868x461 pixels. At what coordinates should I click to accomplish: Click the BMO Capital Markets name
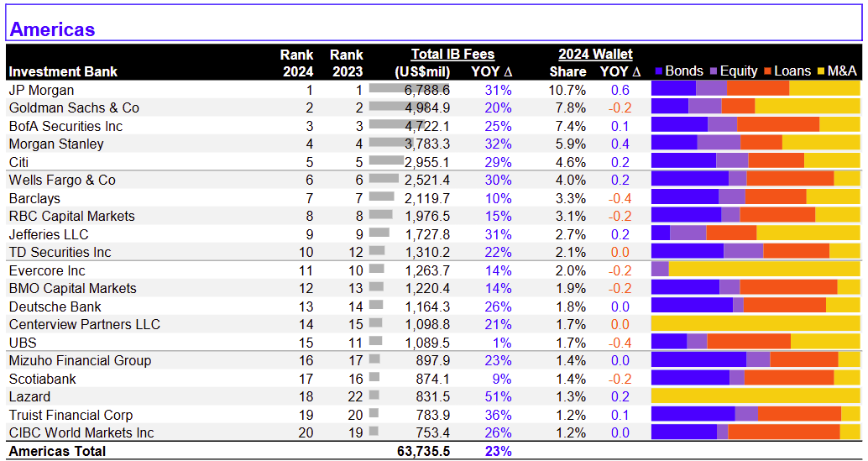tap(72, 288)
